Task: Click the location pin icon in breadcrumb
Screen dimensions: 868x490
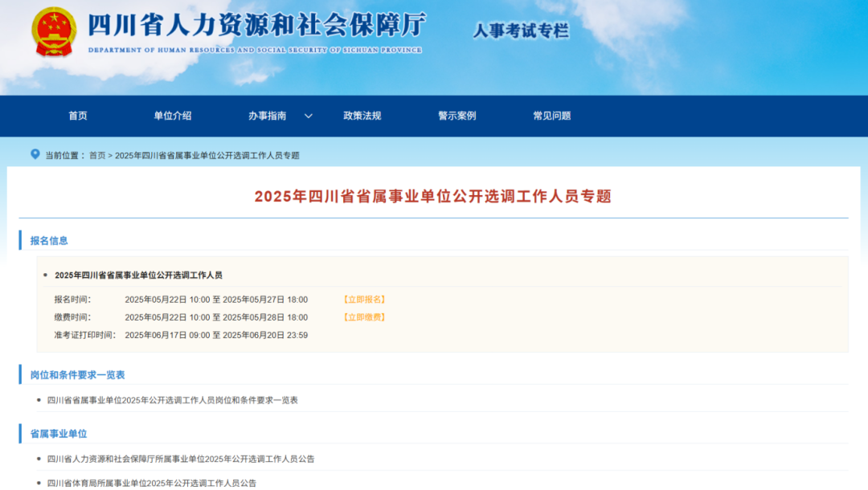Action: 35,154
